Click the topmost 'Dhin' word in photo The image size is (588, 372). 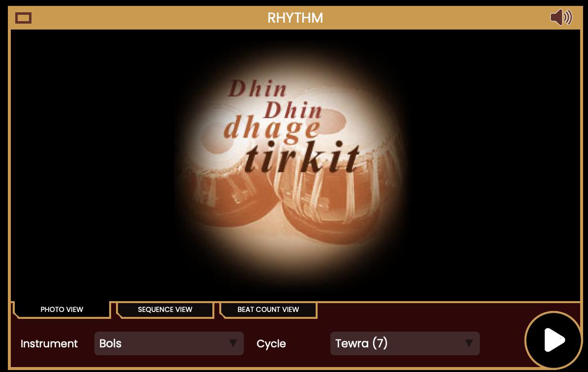click(x=258, y=88)
